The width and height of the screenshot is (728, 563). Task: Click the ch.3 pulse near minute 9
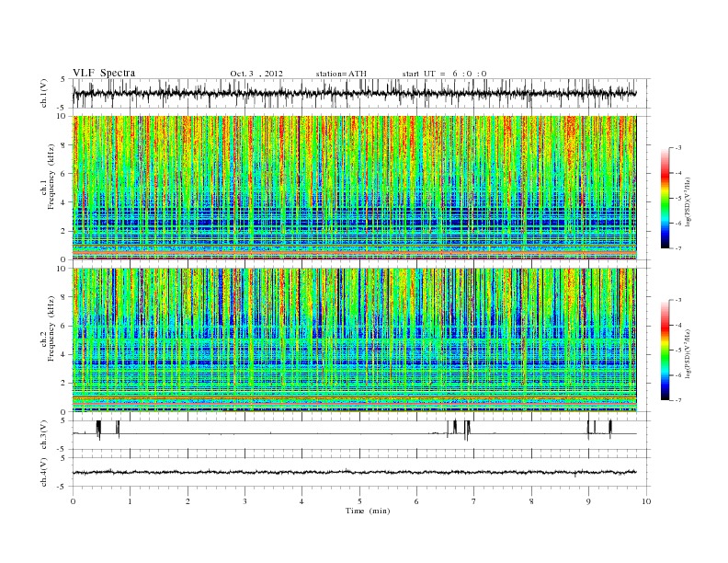[x=588, y=430]
